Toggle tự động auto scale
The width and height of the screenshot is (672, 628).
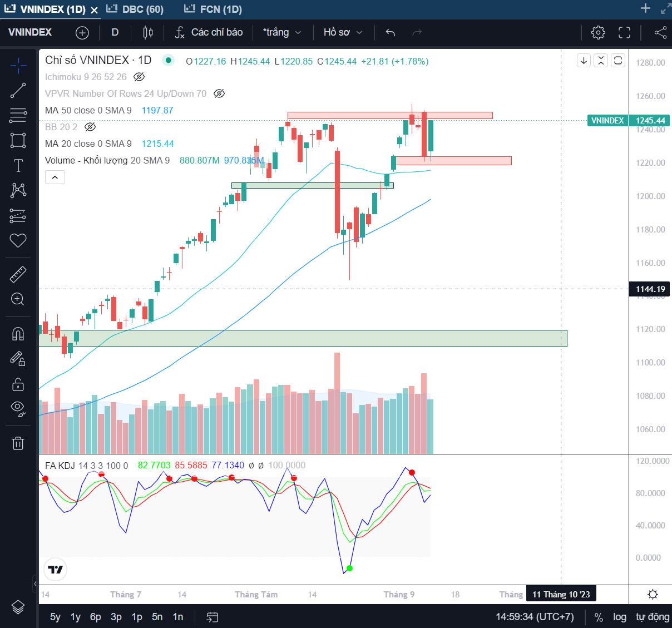tap(653, 617)
